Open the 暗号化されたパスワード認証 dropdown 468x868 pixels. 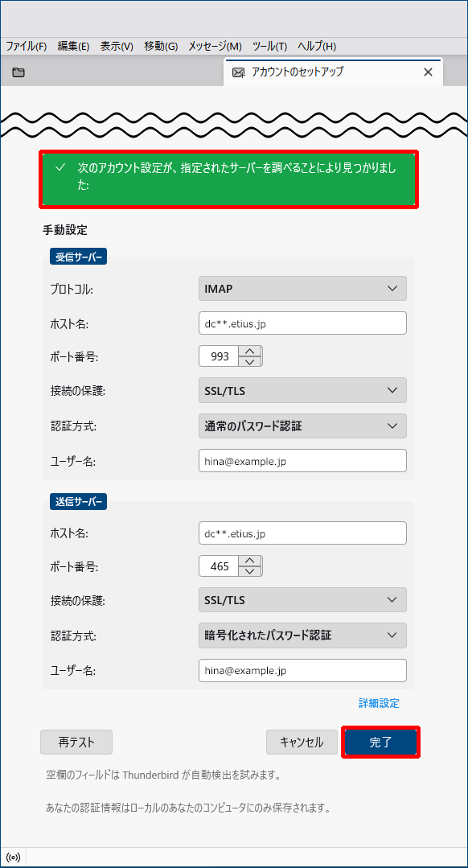pos(302,636)
